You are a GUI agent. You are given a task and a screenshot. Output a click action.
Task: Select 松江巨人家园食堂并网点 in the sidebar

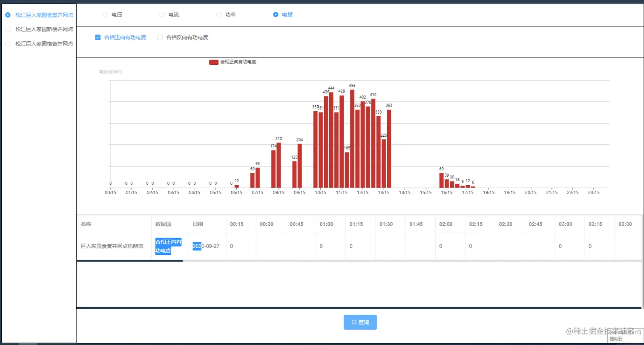[39, 15]
